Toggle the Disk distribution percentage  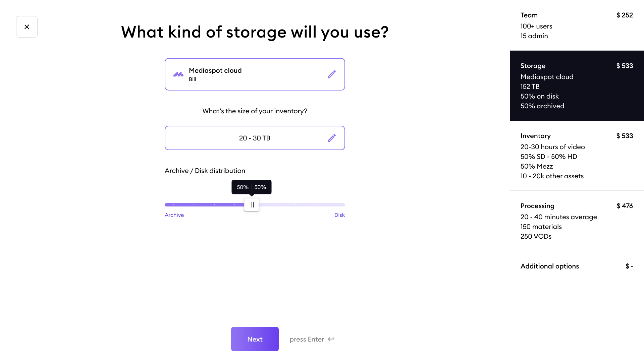coord(252,205)
